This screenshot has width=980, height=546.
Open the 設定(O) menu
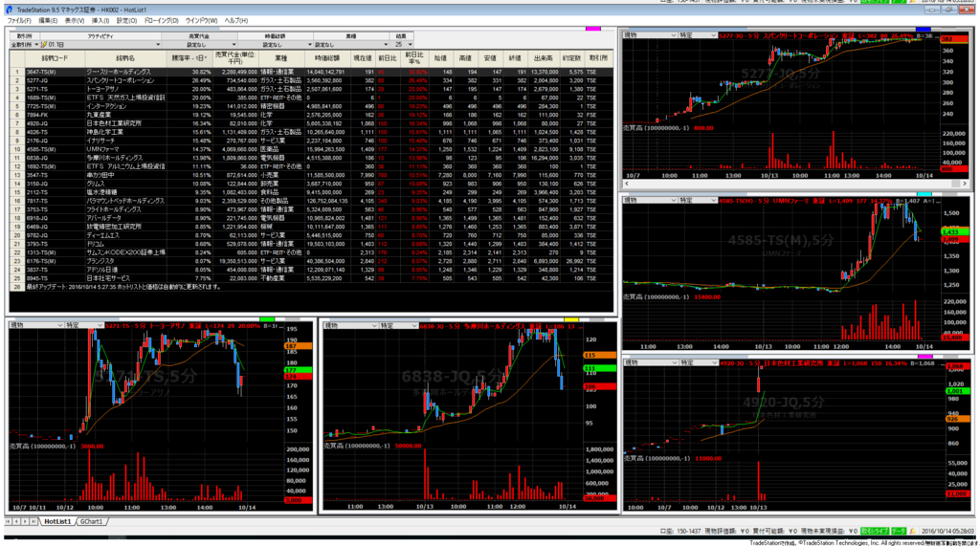(x=126, y=21)
